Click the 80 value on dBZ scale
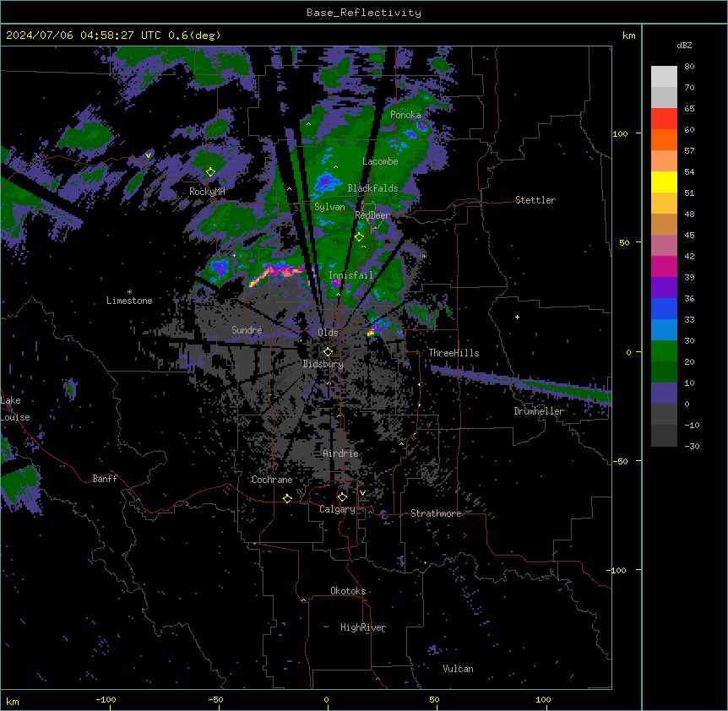This screenshot has width=728, height=711. [689, 67]
